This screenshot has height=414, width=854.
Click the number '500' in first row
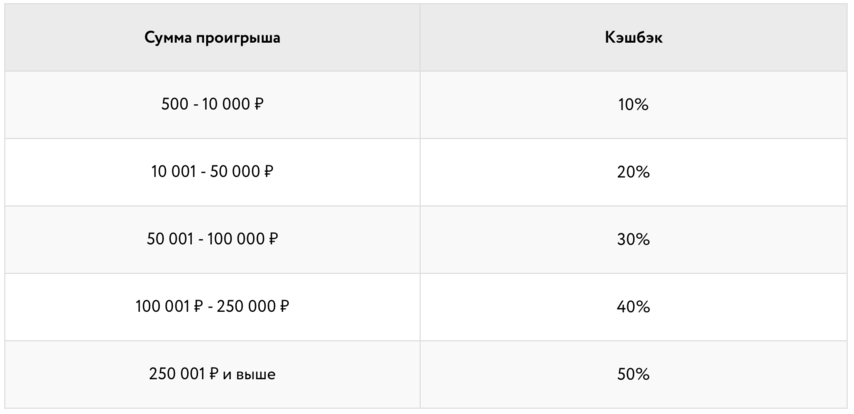(175, 104)
